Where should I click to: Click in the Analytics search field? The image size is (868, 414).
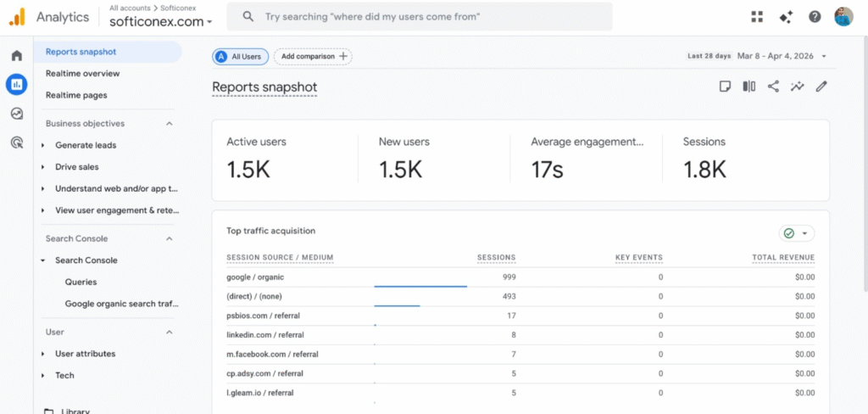[x=424, y=17]
